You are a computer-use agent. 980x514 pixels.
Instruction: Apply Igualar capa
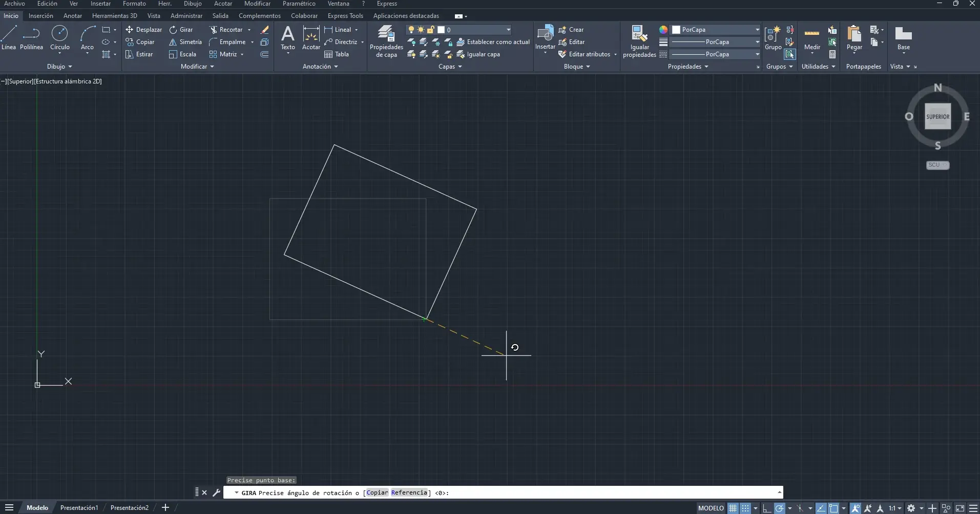[x=481, y=54]
